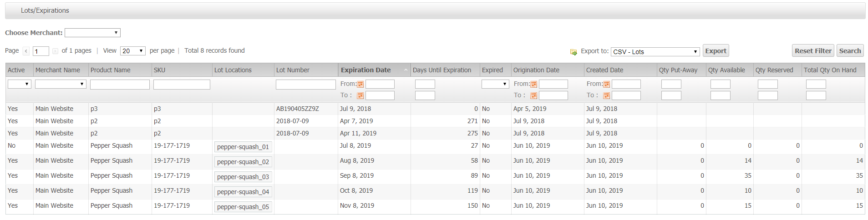Open Expiration Date To calendar picker
Image resolution: width=868 pixels, height=220 pixels.
tap(360, 95)
